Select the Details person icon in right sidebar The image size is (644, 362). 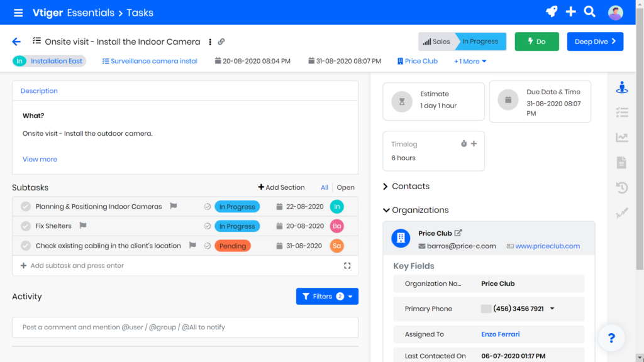[x=622, y=87]
